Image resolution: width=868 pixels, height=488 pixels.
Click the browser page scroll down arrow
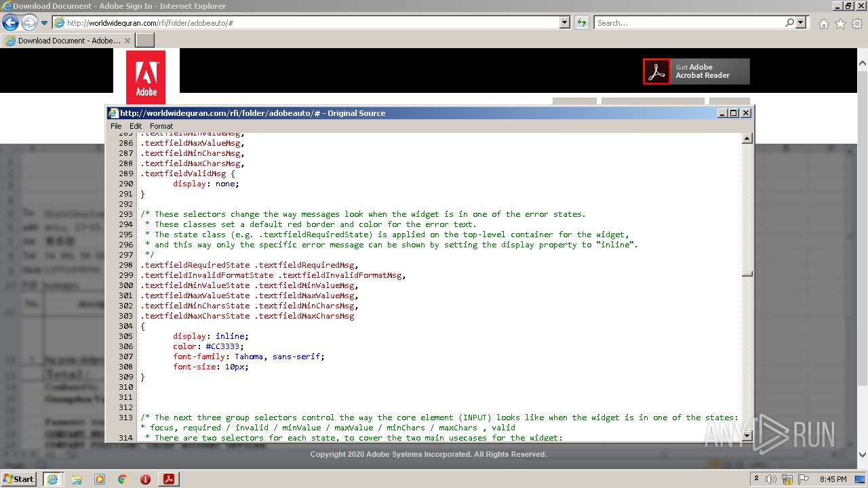(863, 455)
